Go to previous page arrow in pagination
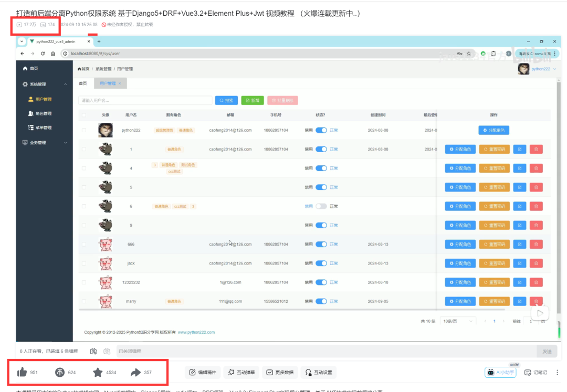 click(485, 321)
